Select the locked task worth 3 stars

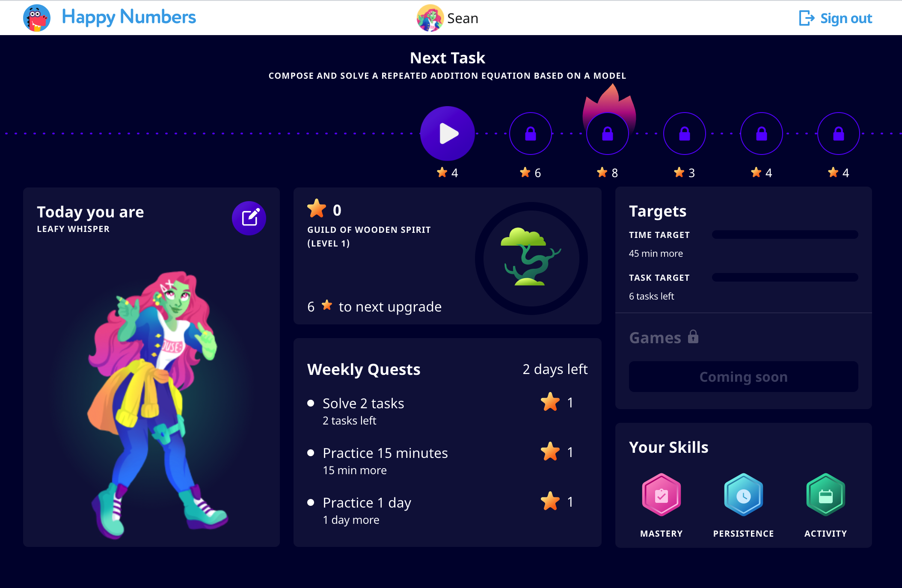pyautogui.click(x=685, y=134)
